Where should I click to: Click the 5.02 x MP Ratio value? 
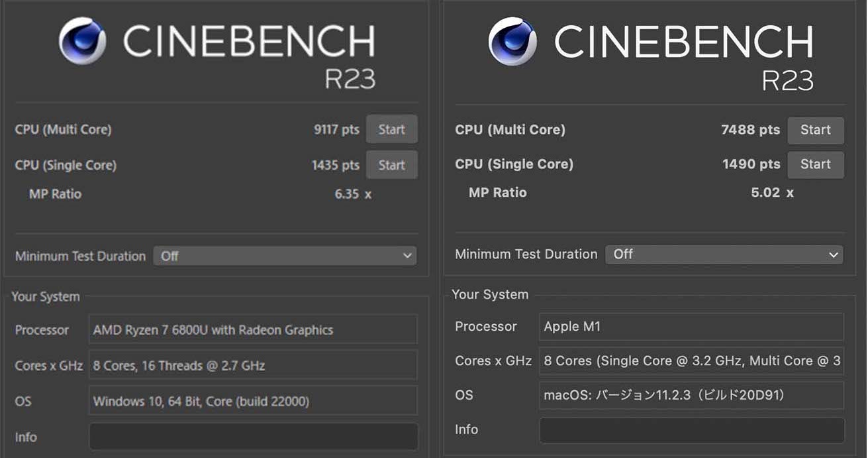(773, 193)
